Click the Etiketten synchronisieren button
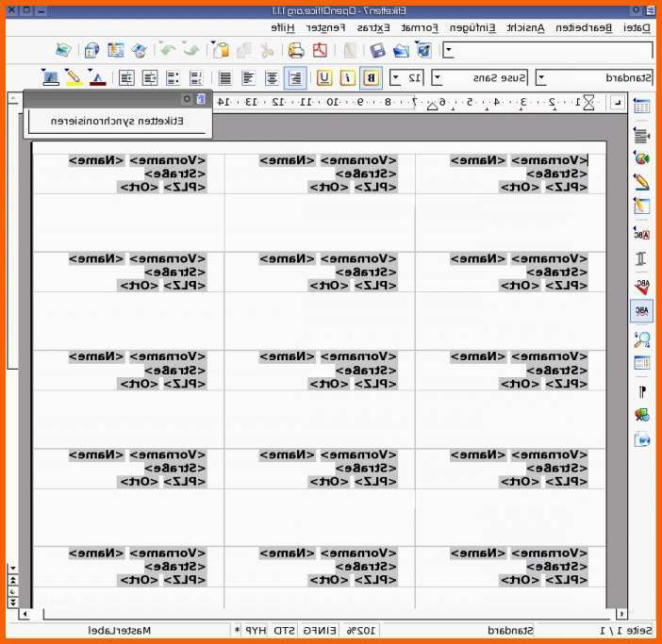This screenshot has width=662, height=644. tap(117, 122)
